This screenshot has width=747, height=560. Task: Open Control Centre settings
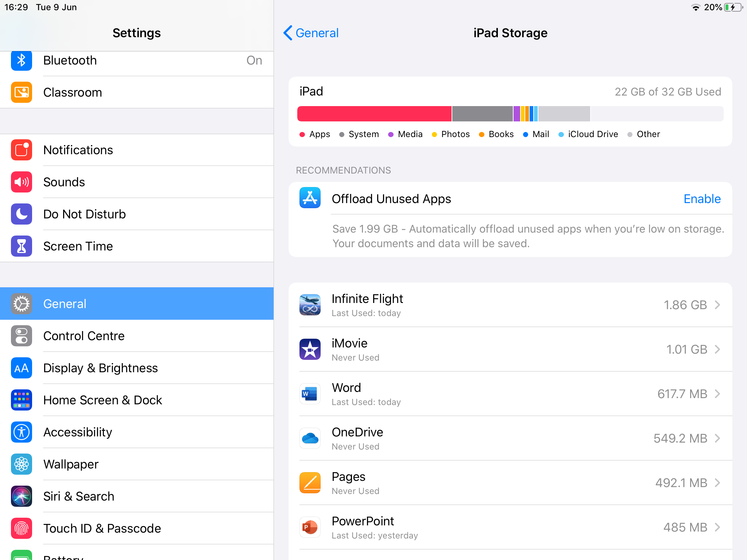click(137, 336)
